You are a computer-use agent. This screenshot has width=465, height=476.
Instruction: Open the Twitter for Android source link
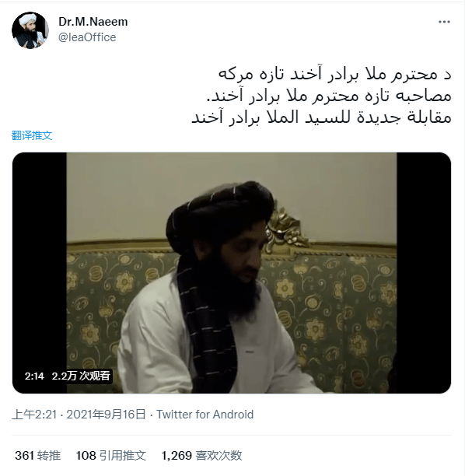click(x=205, y=415)
